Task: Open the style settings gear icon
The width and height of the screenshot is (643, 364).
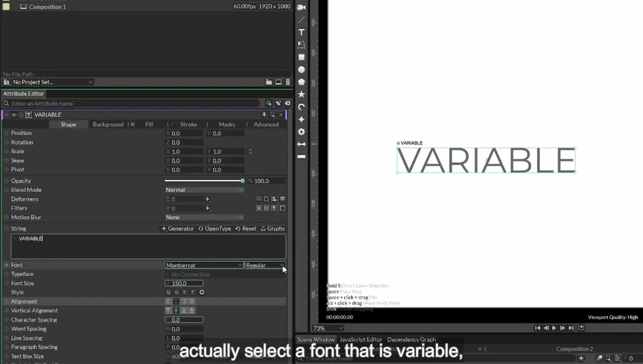Action: (x=202, y=292)
